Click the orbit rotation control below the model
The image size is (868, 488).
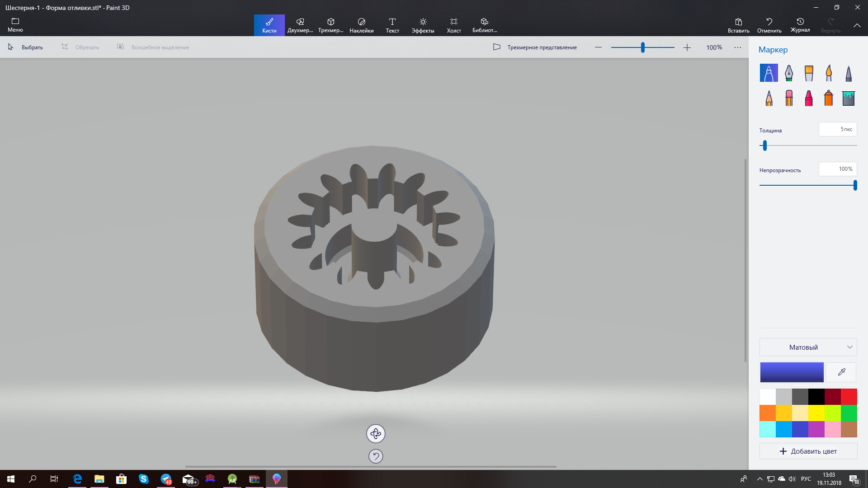(x=376, y=434)
